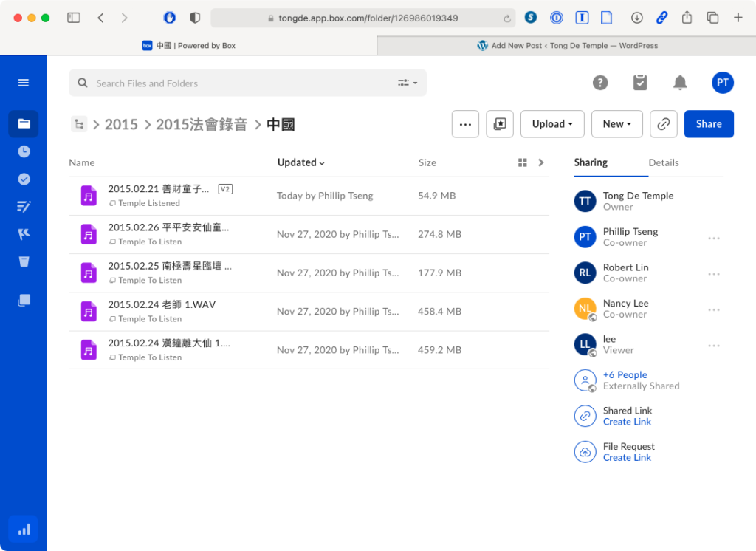Click in Search Files and Folders field
The width and height of the screenshot is (756, 551).
tap(236, 83)
